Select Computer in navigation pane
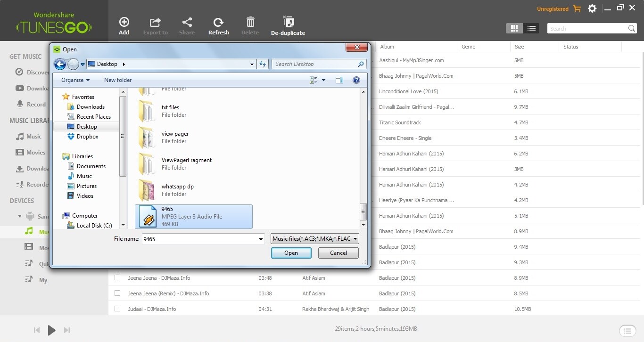The width and height of the screenshot is (644, 342). (x=85, y=216)
